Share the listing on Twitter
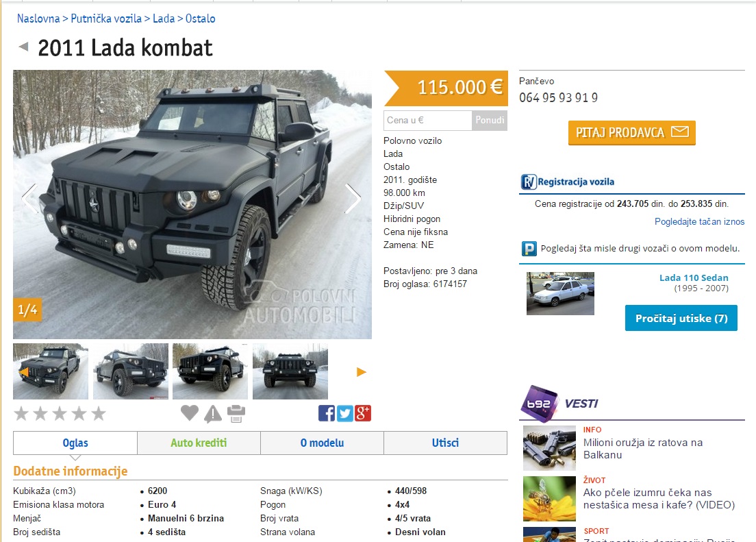The height and width of the screenshot is (542, 756). [x=344, y=413]
